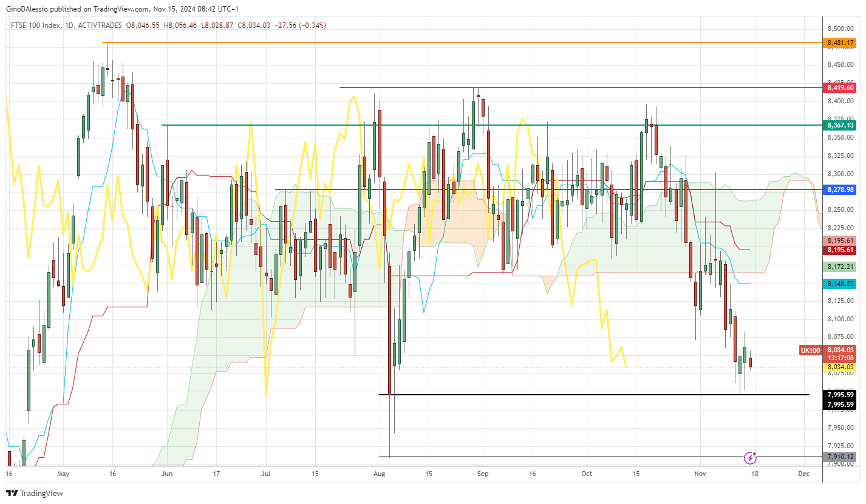Click the cyan 8,148.82 price label
Screen dimensions: 866x504
[x=840, y=284]
